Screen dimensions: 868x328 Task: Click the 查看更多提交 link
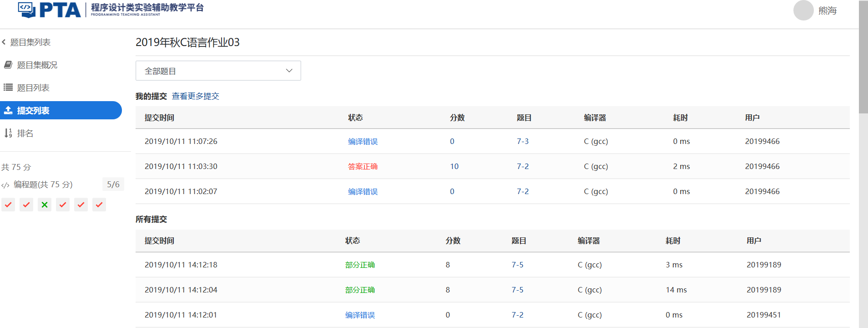tap(195, 96)
